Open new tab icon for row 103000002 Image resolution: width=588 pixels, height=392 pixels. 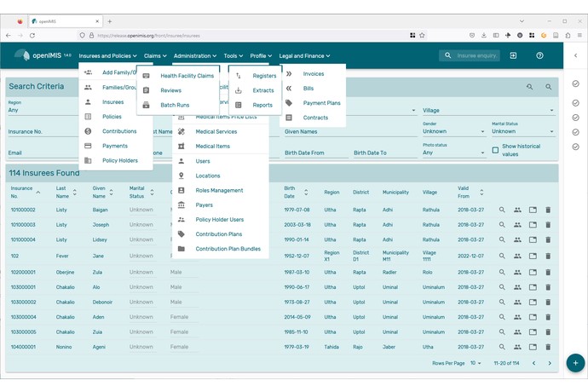[533, 302]
